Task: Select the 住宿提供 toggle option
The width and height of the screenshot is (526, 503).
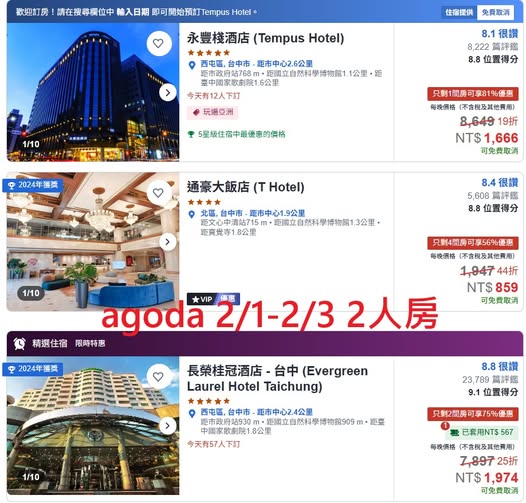Action: (459, 12)
